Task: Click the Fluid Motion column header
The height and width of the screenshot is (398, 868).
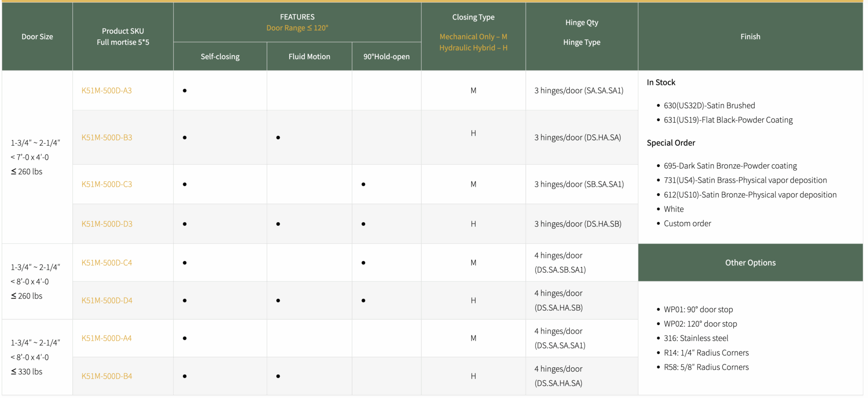Action: [309, 57]
